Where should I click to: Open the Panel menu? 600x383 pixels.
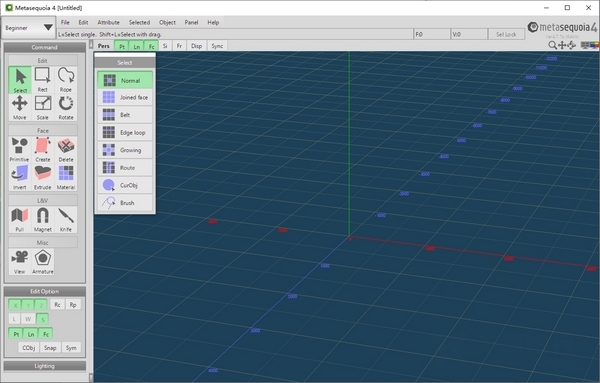[191, 22]
